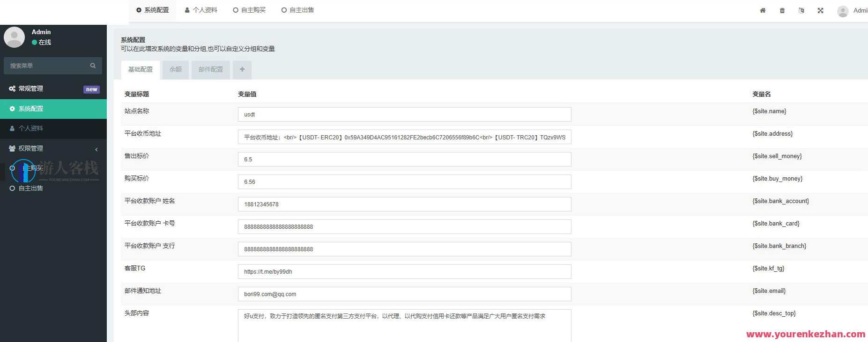Viewport: 868px width, 342px height.
Task: Click the language switch icon
Action: pos(801,10)
